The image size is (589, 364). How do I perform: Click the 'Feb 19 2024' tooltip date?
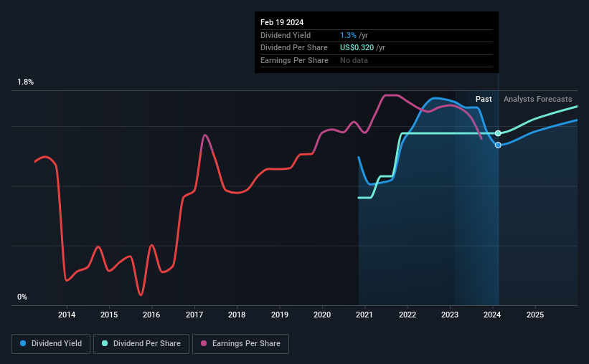282,22
